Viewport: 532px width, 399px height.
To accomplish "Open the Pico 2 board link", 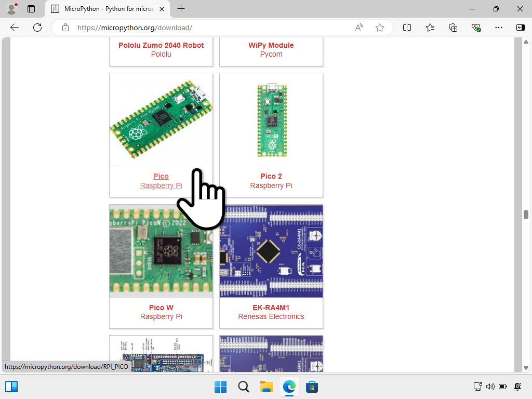I will 271,176.
